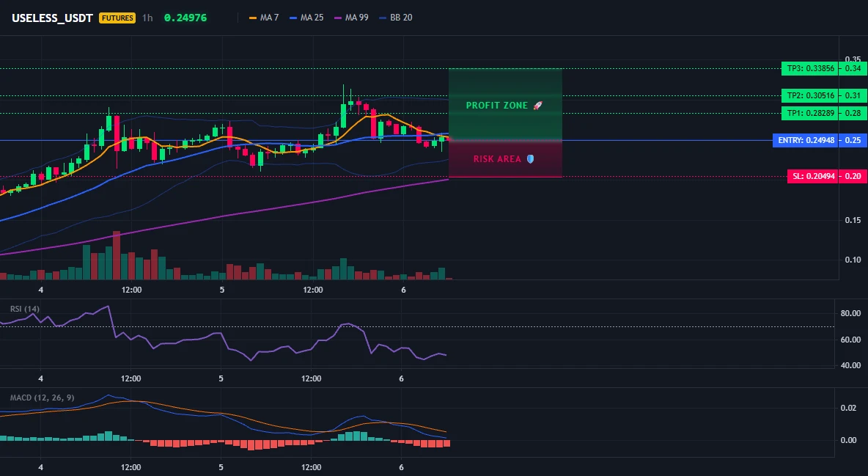Click the RISK AREA text
This screenshot has height=476, width=868.
click(497, 159)
